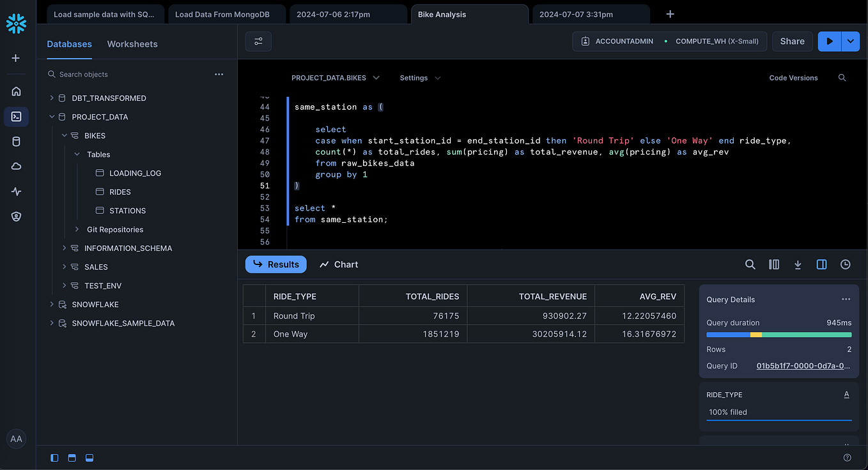Open the Admin shield icon in sidebar

(16, 216)
